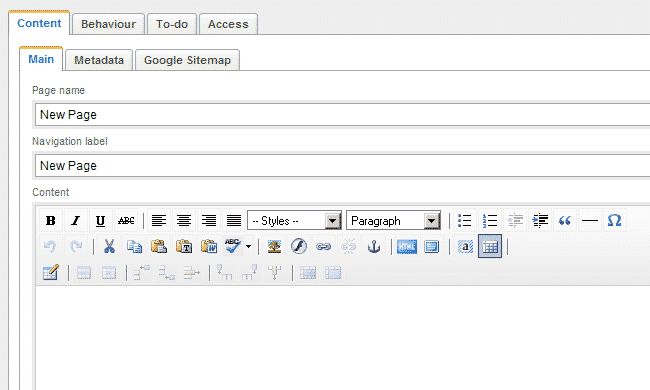Redo the last action
This screenshot has height=390, width=650.
click(75, 247)
